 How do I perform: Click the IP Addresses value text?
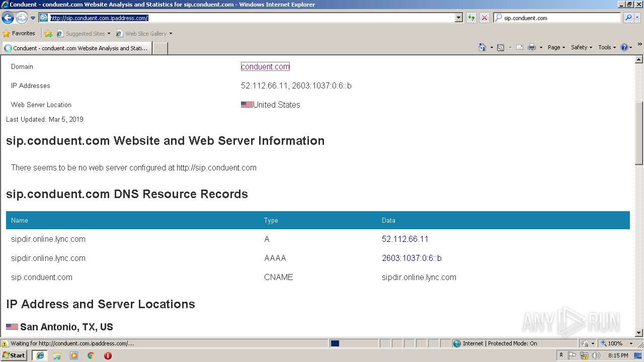click(x=296, y=85)
